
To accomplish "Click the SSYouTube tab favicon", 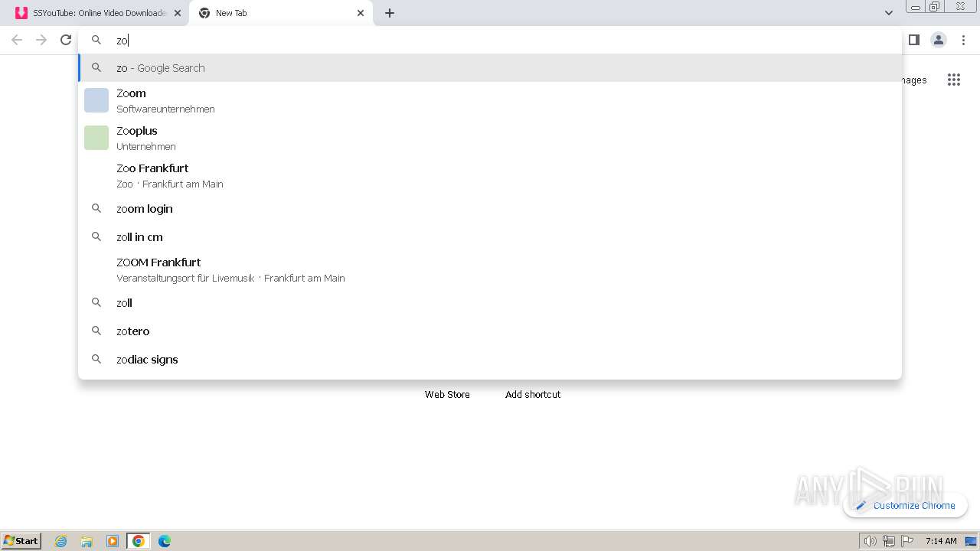I will pyautogui.click(x=21, y=13).
